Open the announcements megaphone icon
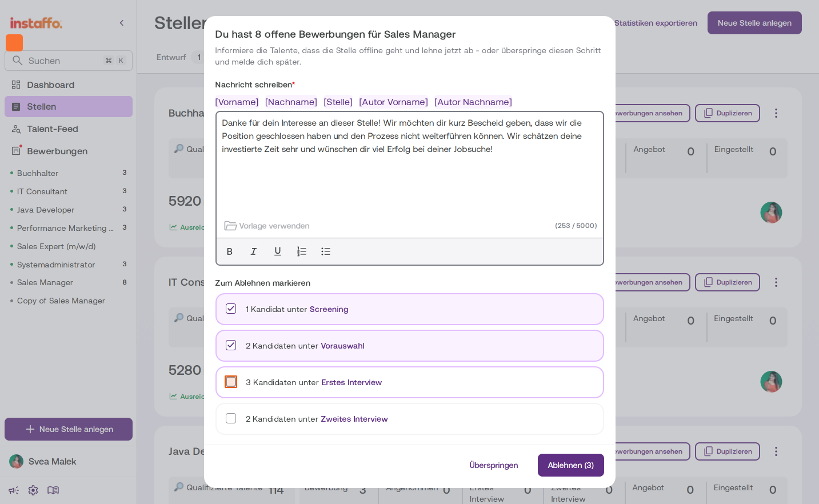 click(x=14, y=490)
